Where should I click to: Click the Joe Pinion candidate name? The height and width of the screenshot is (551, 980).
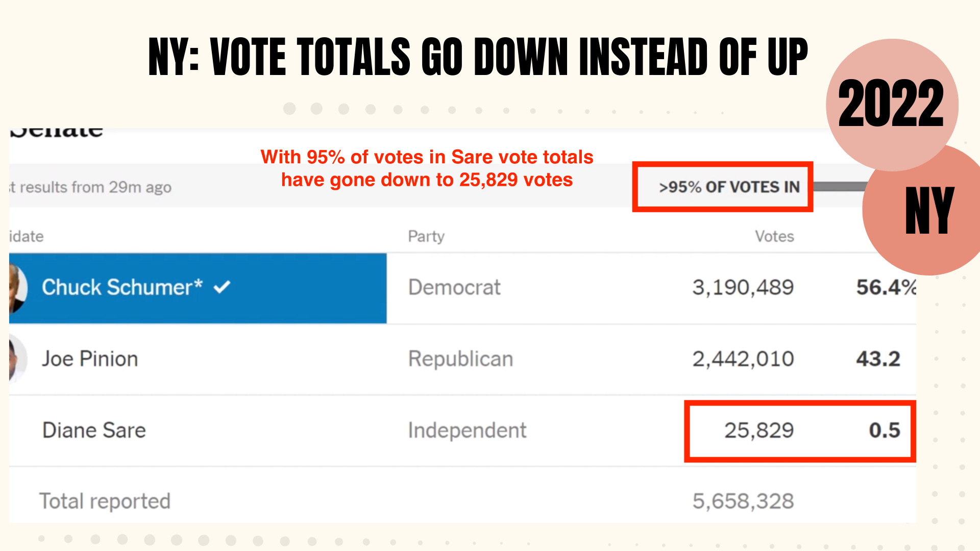[x=90, y=359]
